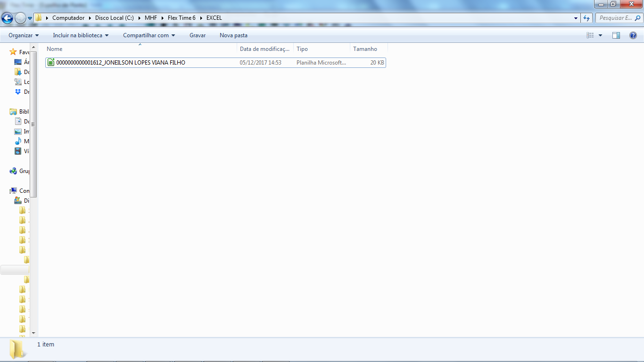Select the spreadsheet file icon
644x362 pixels.
point(51,63)
